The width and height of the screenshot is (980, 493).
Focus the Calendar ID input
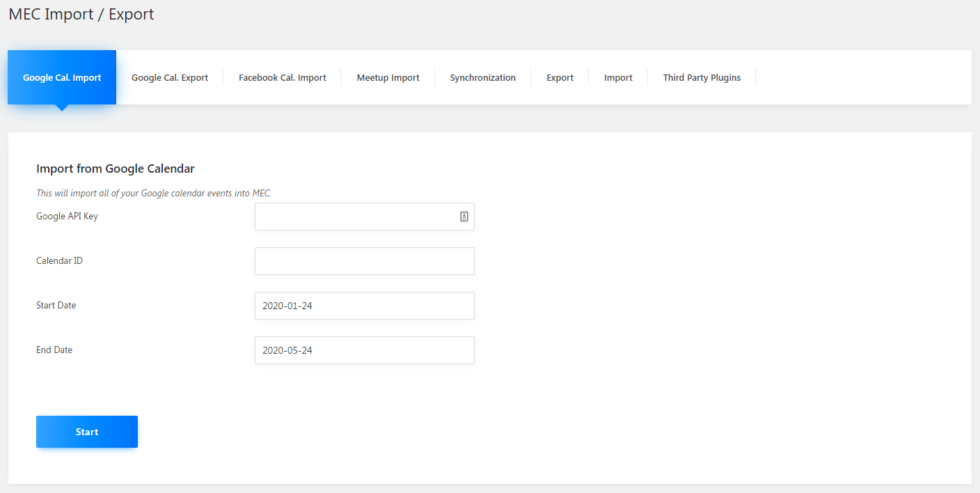(365, 261)
